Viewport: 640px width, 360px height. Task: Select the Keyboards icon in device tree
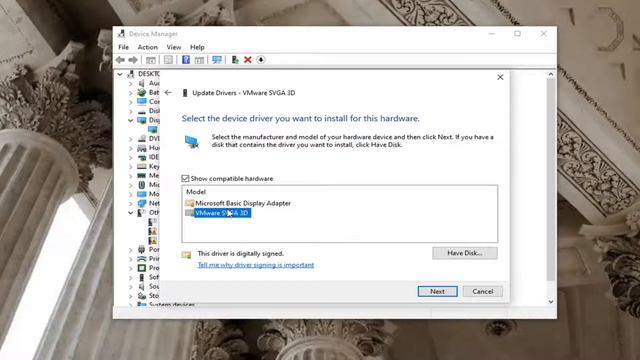(x=142, y=167)
